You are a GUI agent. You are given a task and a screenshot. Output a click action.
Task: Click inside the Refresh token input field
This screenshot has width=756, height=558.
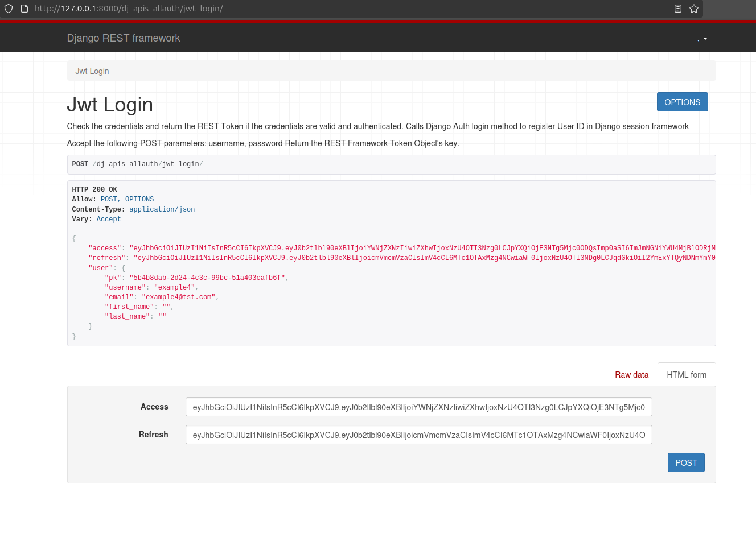coord(418,434)
